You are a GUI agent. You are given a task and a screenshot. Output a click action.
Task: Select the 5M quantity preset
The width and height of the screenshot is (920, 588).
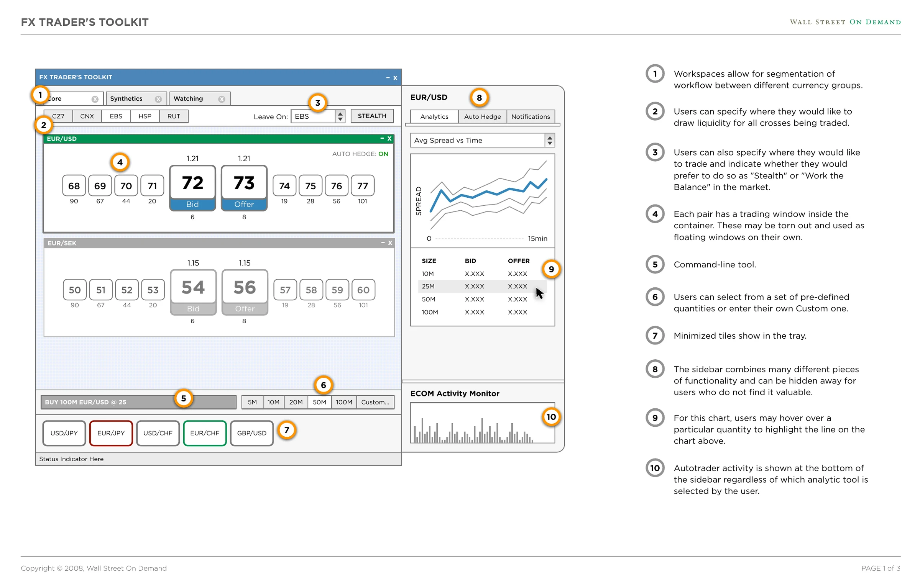[x=252, y=402]
